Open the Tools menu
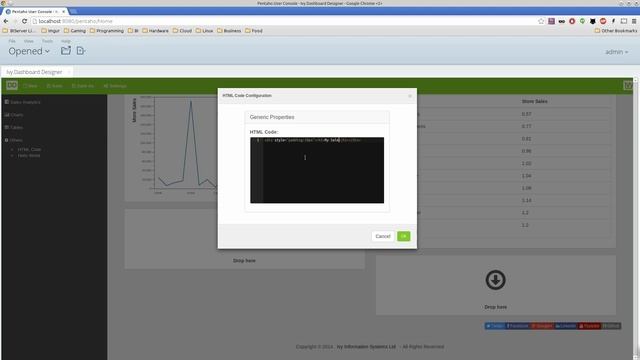Image resolution: width=640 pixels, height=360 pixels. coord(47,41)
